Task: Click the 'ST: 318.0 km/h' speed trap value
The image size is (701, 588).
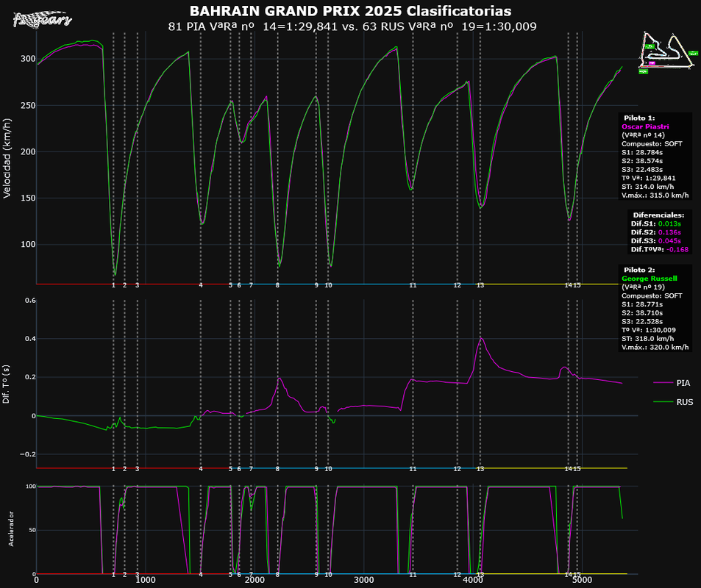Action: (647, 339)
